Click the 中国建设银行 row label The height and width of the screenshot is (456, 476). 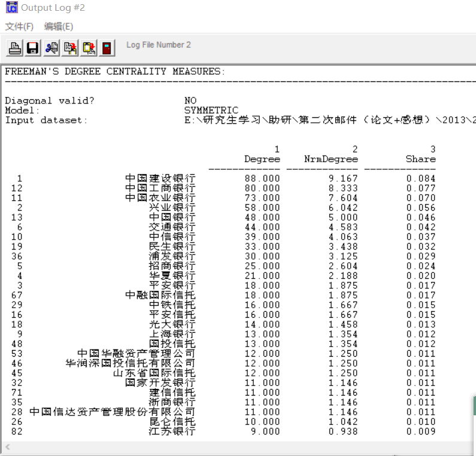pos(160,178)
